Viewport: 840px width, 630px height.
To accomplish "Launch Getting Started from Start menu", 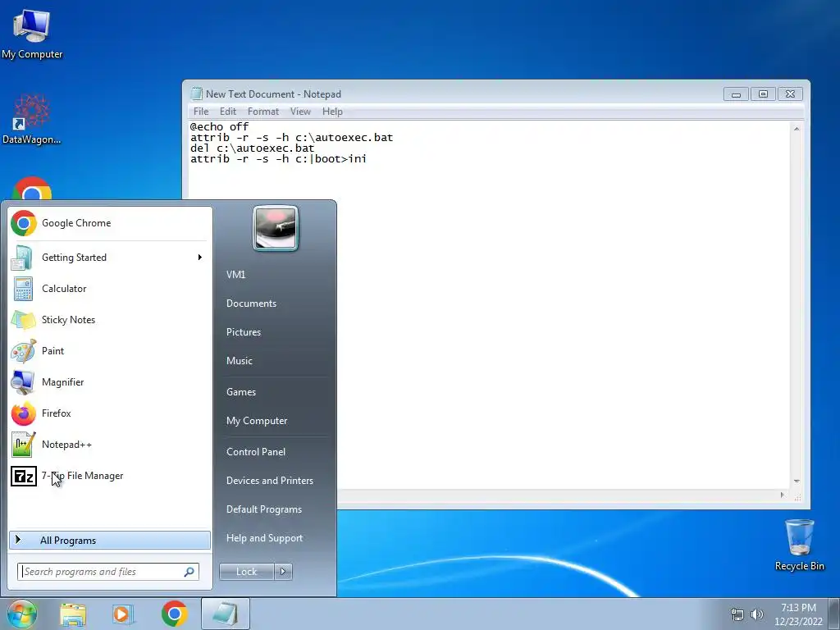I will (x=110, y=257).
